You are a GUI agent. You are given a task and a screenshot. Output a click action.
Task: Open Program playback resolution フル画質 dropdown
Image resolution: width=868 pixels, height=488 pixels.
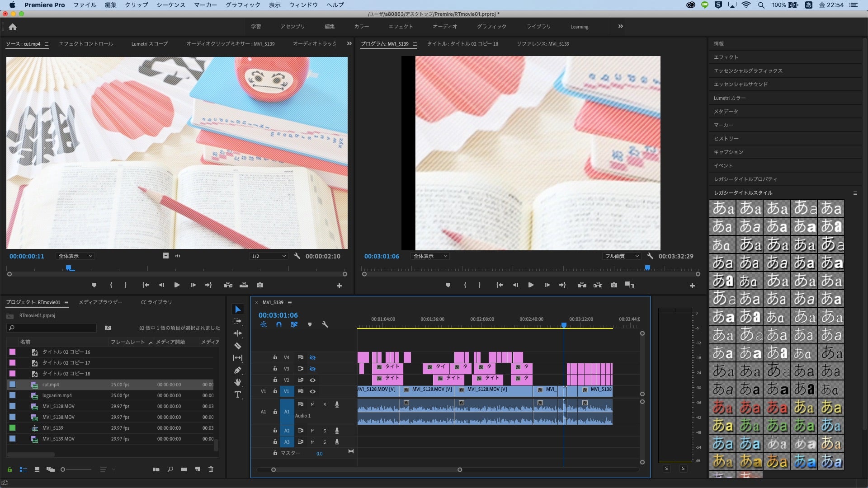[x=622, y=256]
